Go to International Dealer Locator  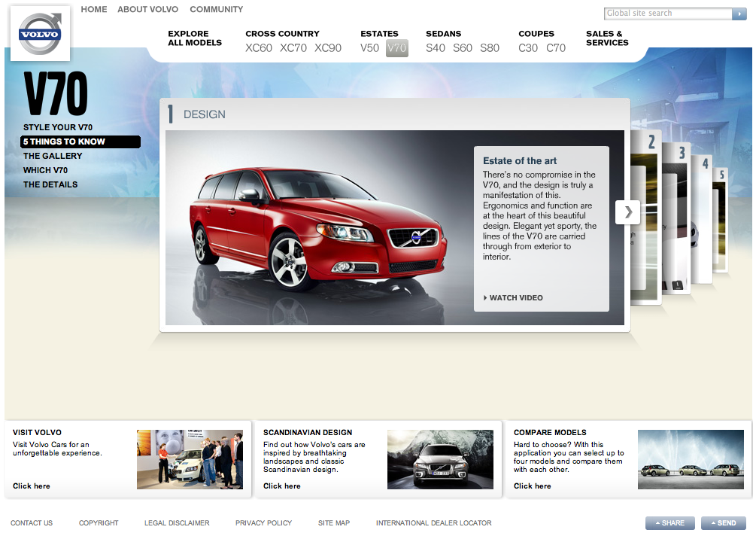coord(433,523)
